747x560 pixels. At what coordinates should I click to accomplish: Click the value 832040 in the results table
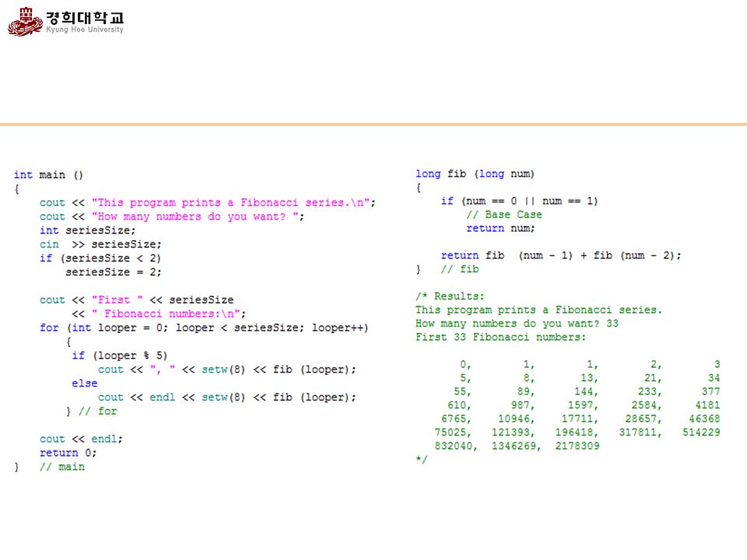(453, 446)
